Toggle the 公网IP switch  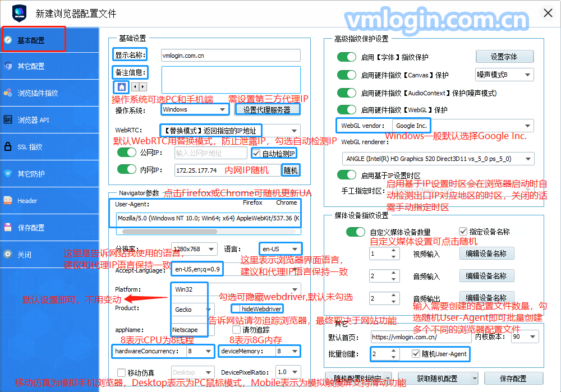[x=127, y=153]
